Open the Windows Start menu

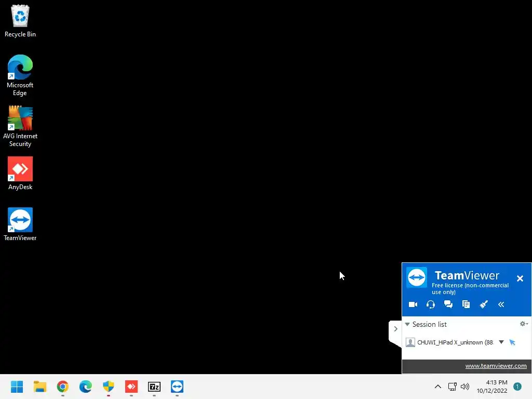pyautogui.click(x=17, y=387)
